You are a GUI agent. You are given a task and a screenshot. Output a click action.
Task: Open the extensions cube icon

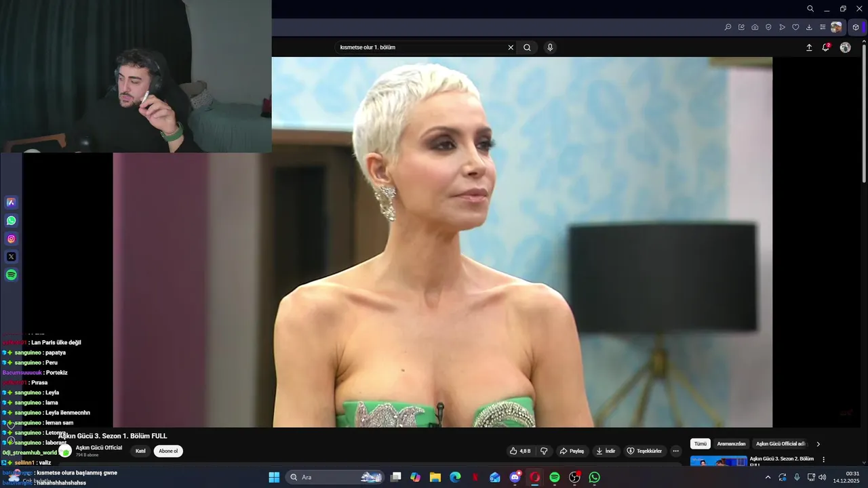[x=856, y=27]
